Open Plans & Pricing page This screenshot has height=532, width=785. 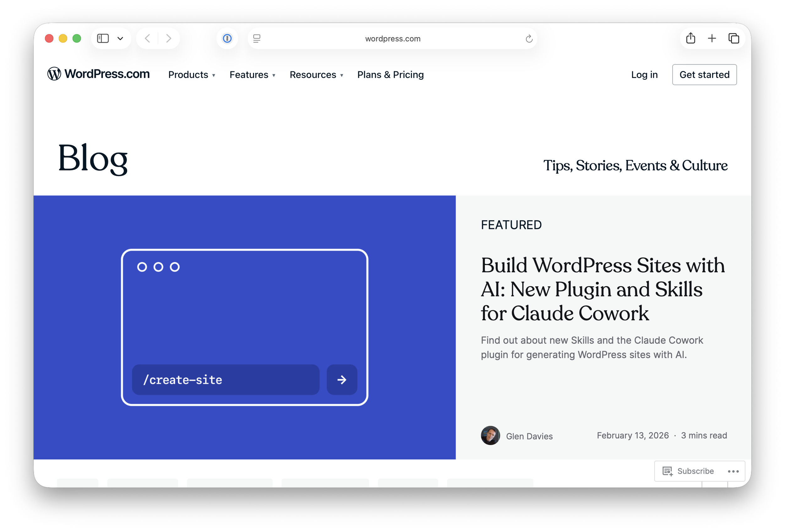(x=391, y=75)
